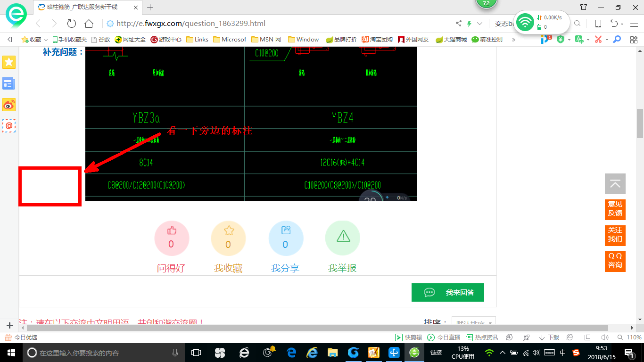Viewport: 644px width, 362px height.
Task: Click the thumbs-up 问得好 circle
Action: [172, 238]
